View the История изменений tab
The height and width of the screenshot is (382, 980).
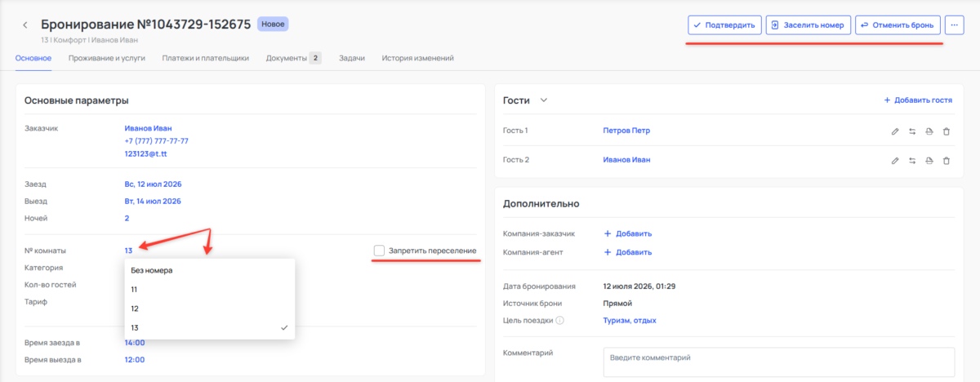click(418, 58)
